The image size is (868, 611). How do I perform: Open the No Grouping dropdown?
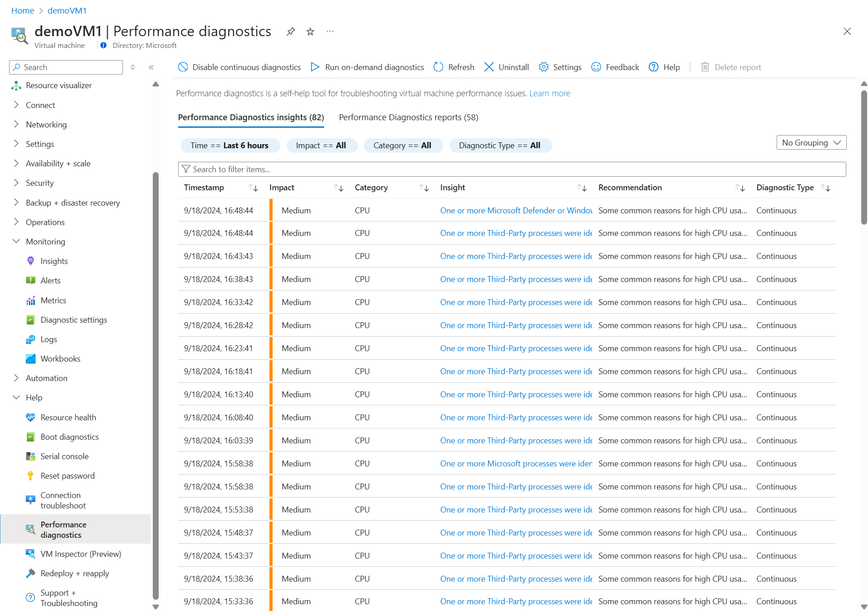click(811, 142)
